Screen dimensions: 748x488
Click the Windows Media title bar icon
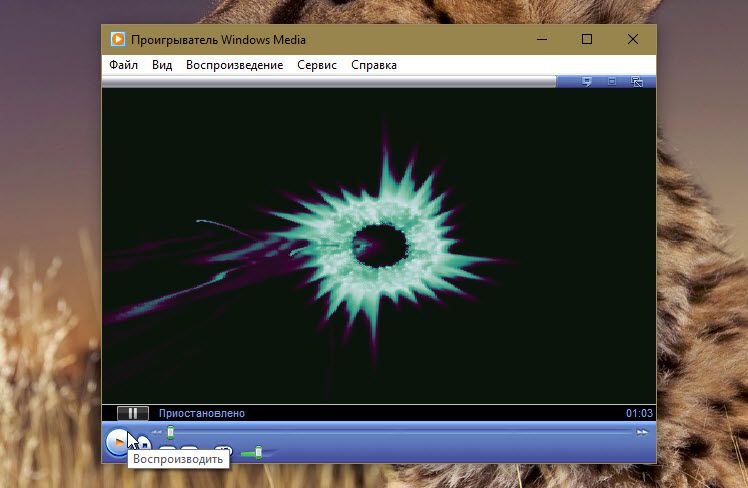(118, 40)
